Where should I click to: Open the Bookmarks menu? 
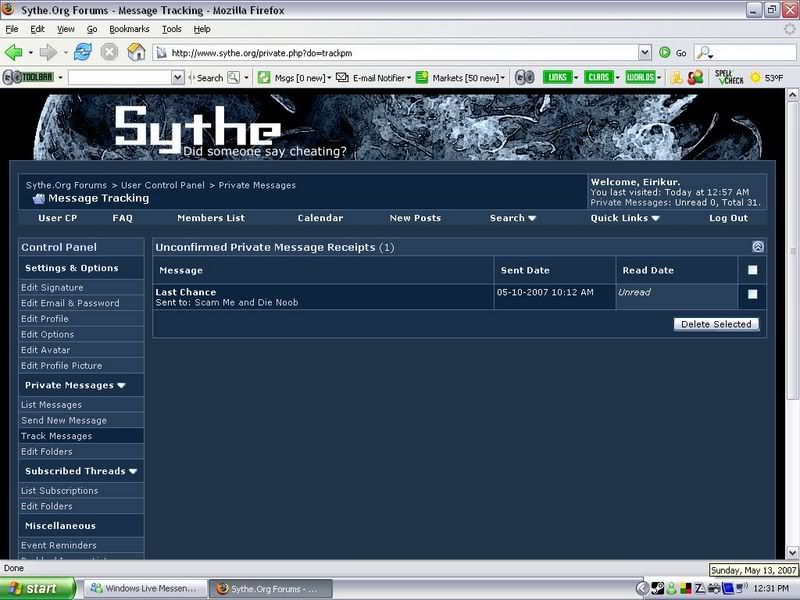(x=129, y=29)
